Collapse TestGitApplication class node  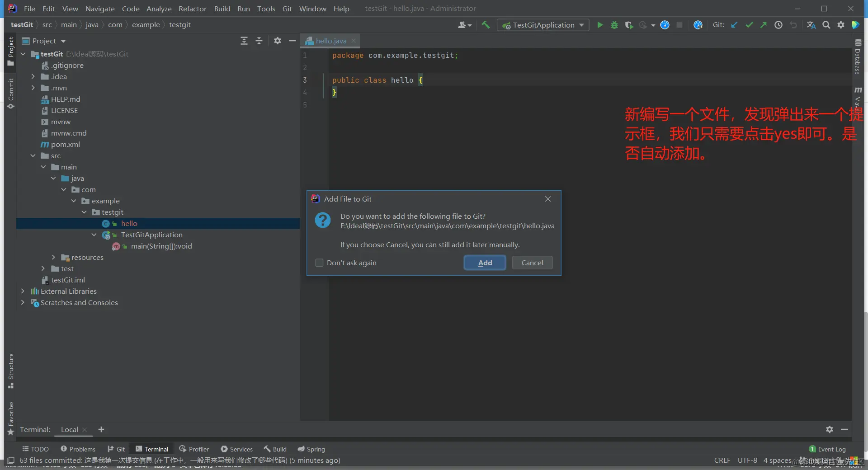94,235
